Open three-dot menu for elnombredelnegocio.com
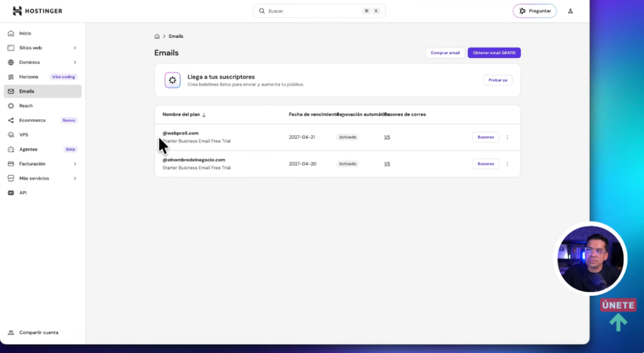Viewport: 644px width, 353px height. point(508,164)
